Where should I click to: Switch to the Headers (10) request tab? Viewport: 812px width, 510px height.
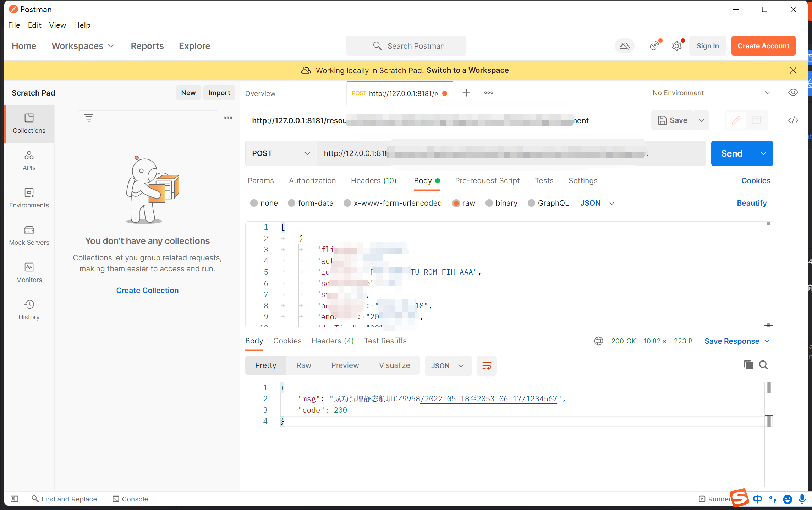pos(373,180)
